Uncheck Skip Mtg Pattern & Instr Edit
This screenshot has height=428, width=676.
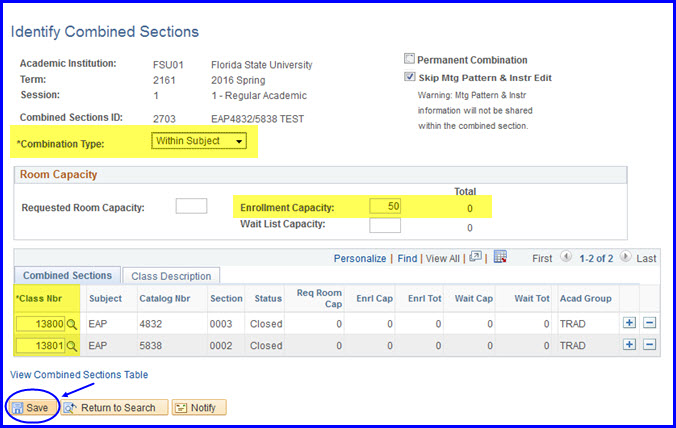(x=409, y=77)
